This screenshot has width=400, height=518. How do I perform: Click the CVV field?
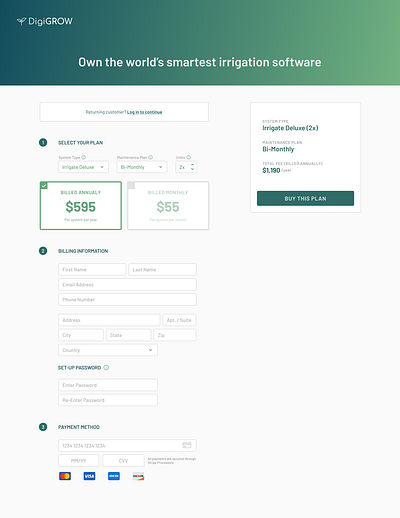123,461
